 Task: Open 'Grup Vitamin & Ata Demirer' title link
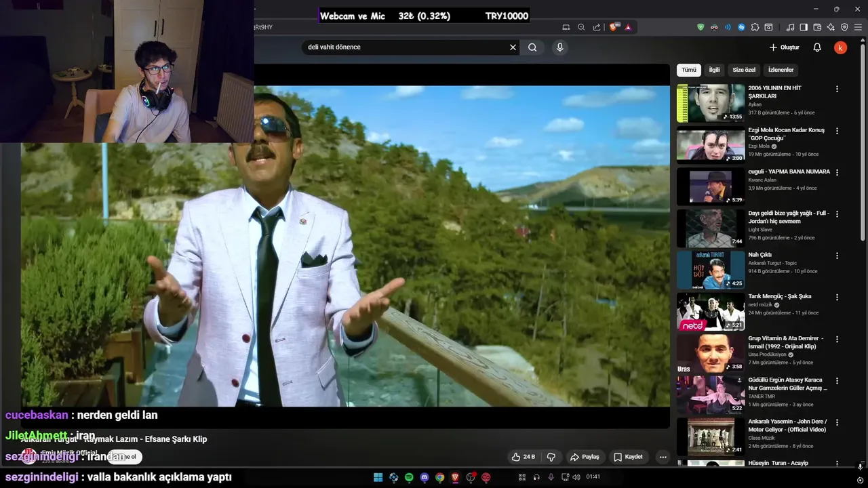[x=785, y=342]
